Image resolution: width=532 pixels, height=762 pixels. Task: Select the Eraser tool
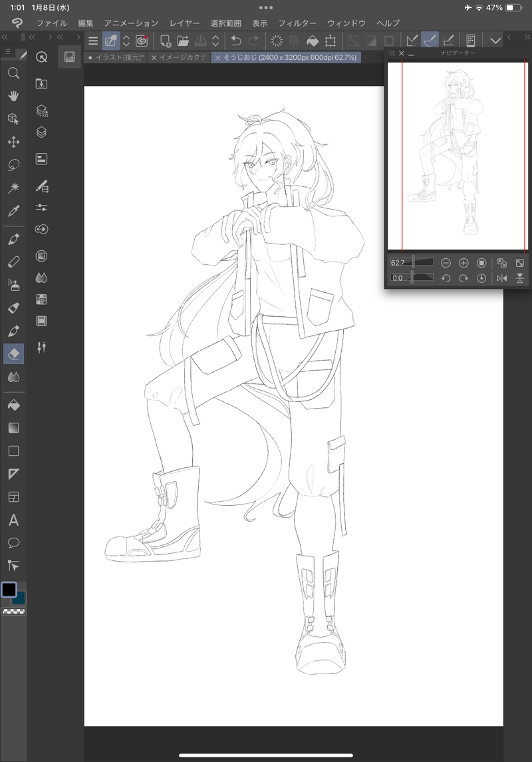pyautogui.click(x=13, y=354)
